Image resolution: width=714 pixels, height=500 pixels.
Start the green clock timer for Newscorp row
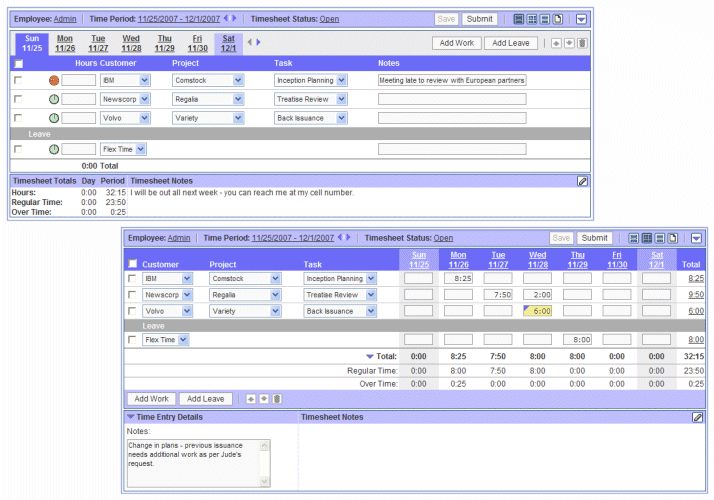point(53,99)
